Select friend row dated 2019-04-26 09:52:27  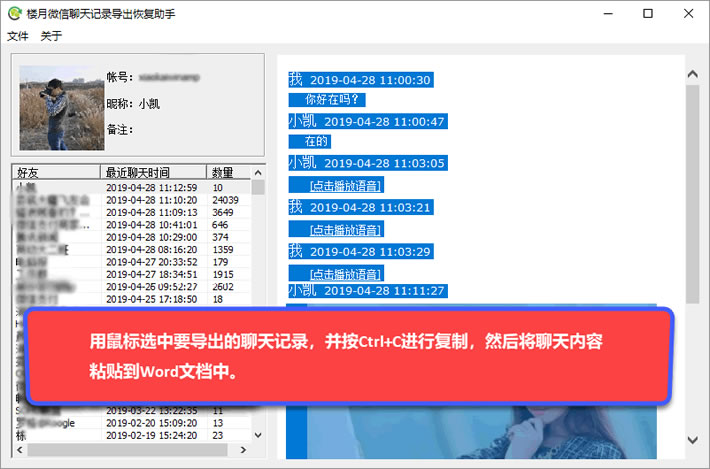131,287
